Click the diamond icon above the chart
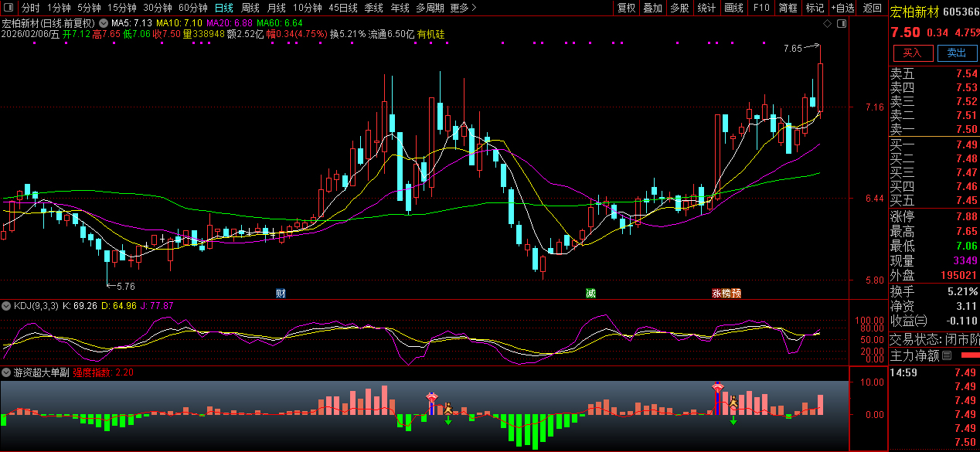980x452 pixels. (827, 24)
